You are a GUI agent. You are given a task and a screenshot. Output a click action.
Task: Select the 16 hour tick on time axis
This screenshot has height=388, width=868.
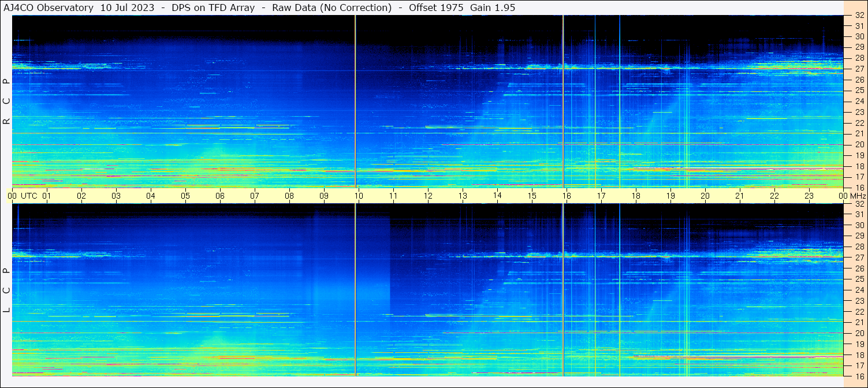tap(567, 196)
